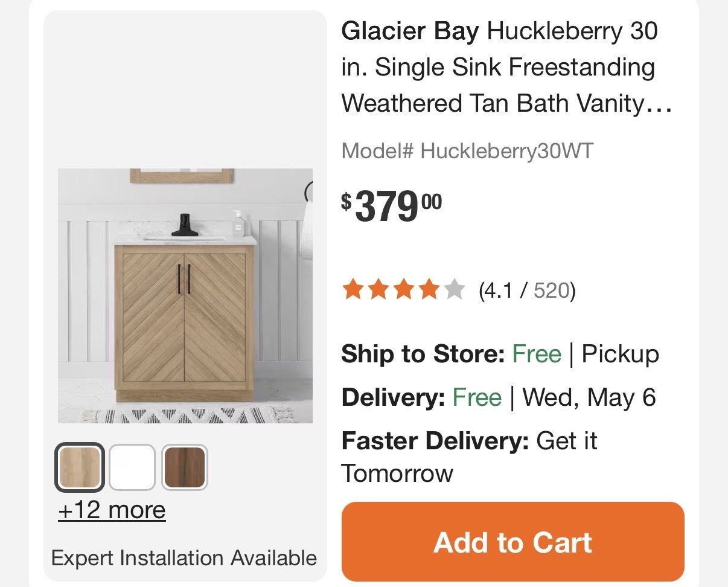Click the Pickup option text
The image size is (728, 587).
coord(620,354)
